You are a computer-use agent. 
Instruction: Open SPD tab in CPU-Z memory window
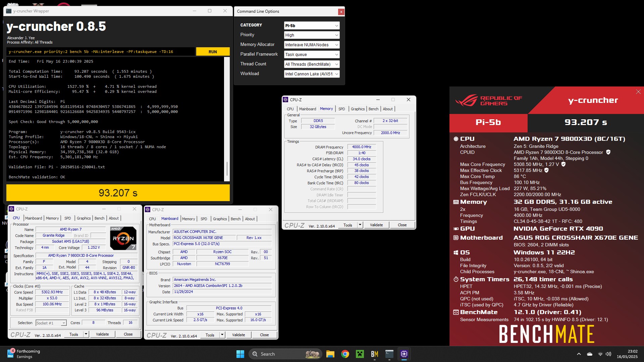[341, 109]
